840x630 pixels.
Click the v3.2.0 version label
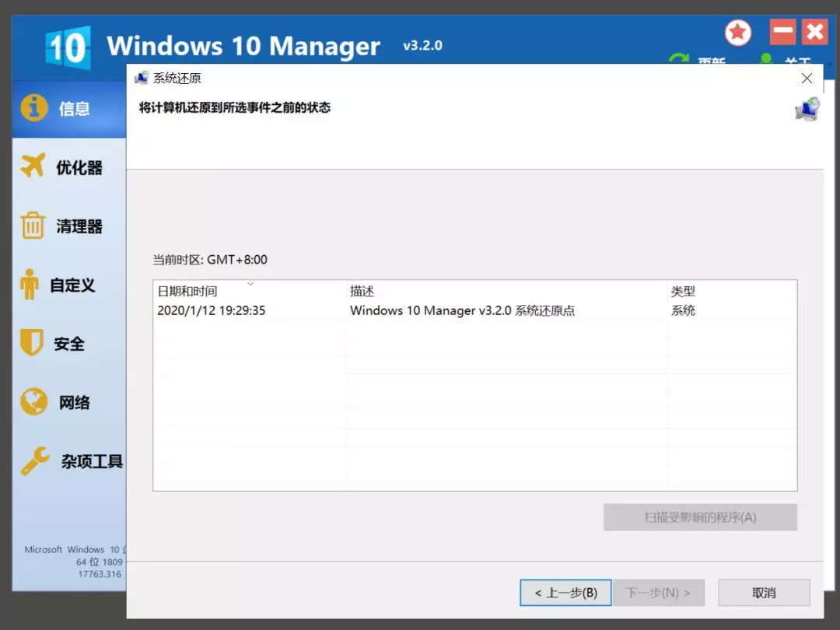422,46
